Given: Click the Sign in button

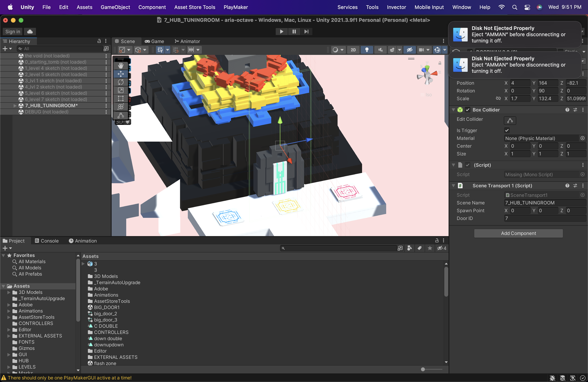Looking at the screenshot, I should 13,31.
